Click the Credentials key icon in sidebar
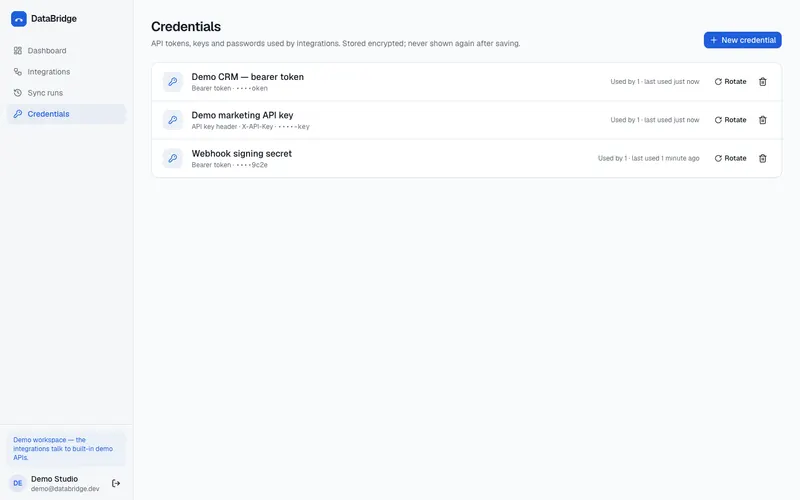Viewport: 800px width, 500px height. (18, 114)
